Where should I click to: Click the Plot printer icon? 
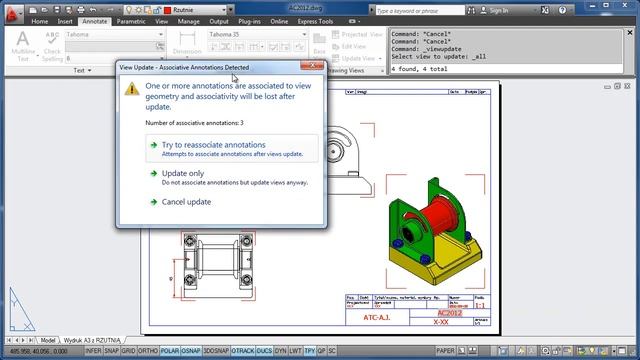81,10
